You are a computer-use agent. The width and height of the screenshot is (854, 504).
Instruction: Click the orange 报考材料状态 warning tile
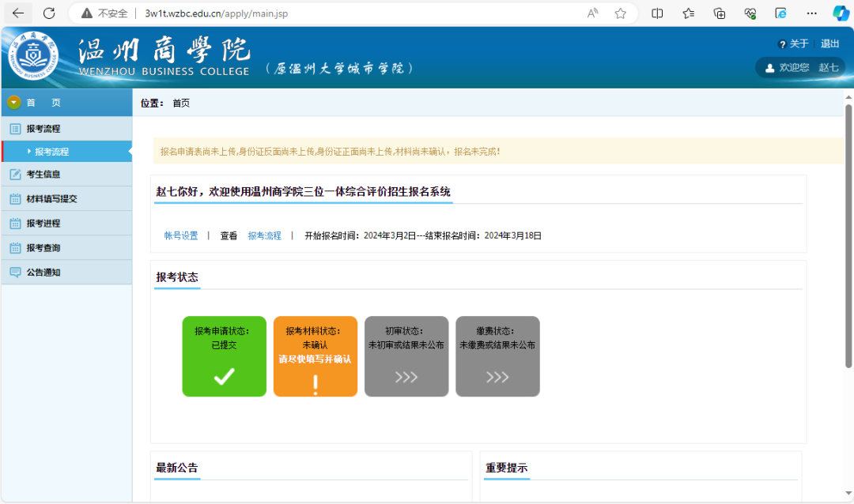315,356
